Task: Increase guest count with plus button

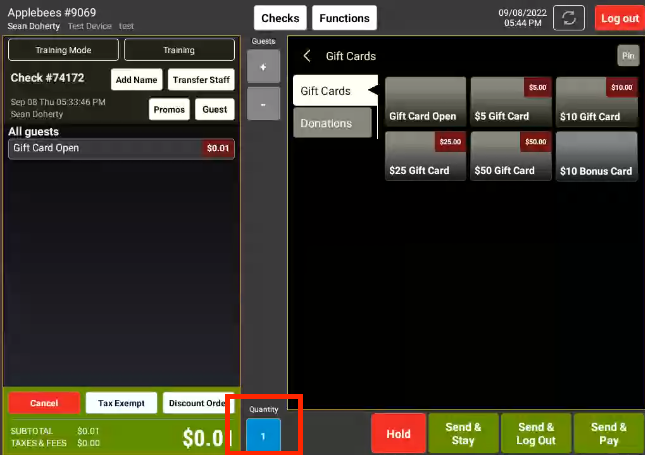Action: (x=263, y=66)
